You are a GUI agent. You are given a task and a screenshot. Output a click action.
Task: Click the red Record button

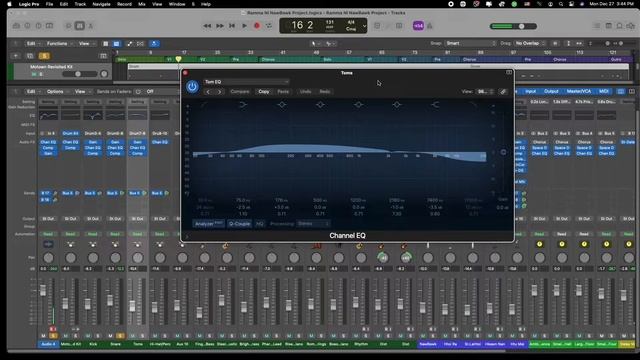click(x=257, y=26)
